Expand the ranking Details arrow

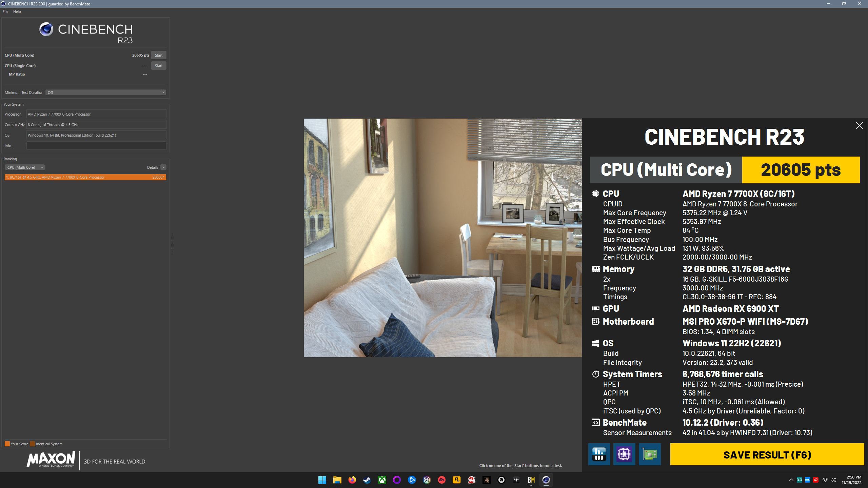[x=163, y=167]
